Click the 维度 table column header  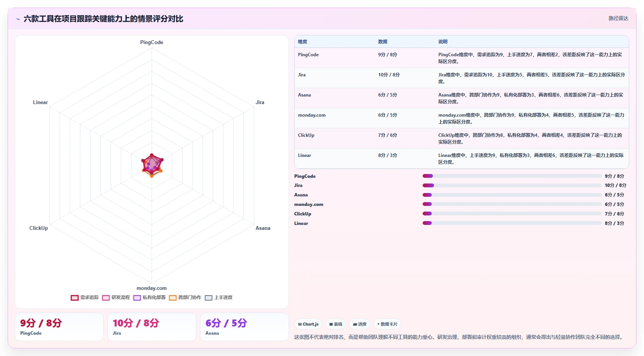[302, 42]
